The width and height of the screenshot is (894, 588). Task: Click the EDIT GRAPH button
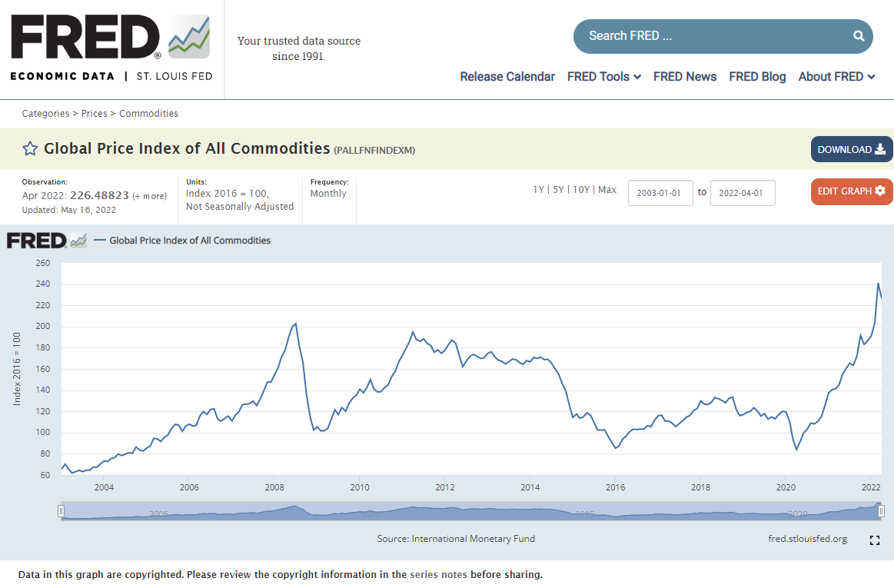click(x=852, y=191)
